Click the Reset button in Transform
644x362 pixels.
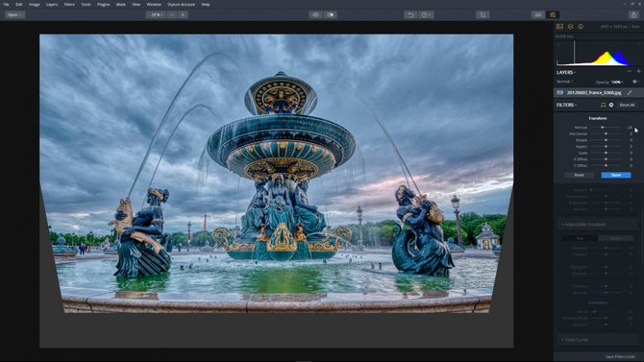pyautogui.click(x=579, y=176)
